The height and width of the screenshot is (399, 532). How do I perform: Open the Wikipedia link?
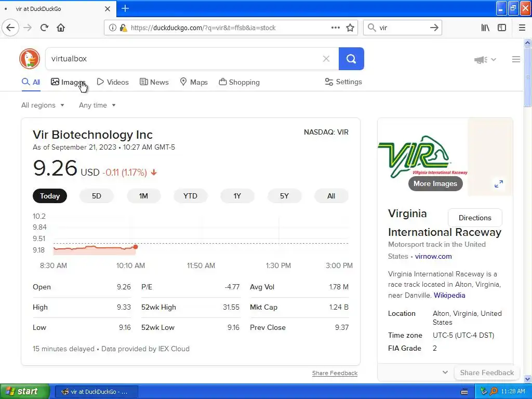coord(449,295)
